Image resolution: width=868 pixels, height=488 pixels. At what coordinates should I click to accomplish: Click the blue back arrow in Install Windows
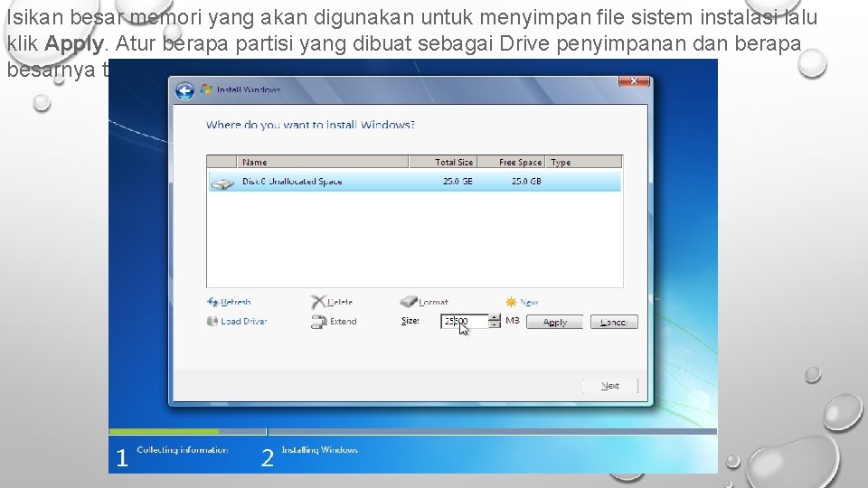tap(184, 90)
